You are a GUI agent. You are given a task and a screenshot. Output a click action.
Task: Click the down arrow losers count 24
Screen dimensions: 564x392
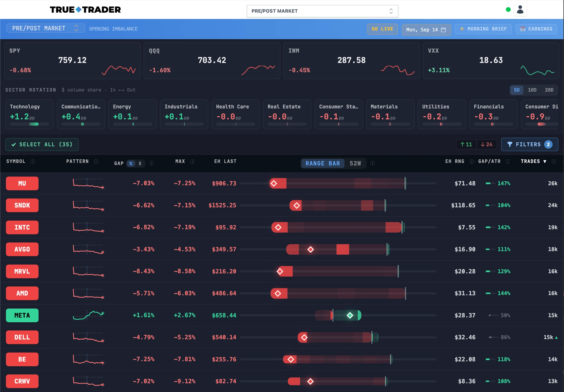click(487, 144)
